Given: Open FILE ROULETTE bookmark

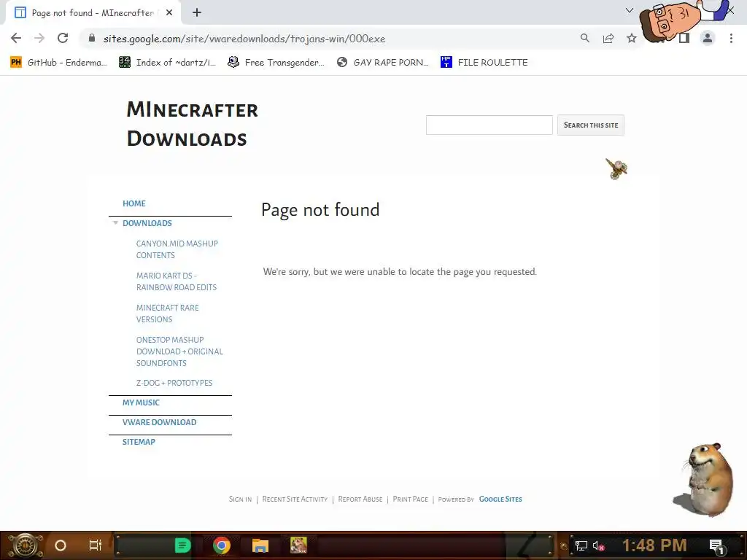Looking at the screenshot, I should pos(484,63).
